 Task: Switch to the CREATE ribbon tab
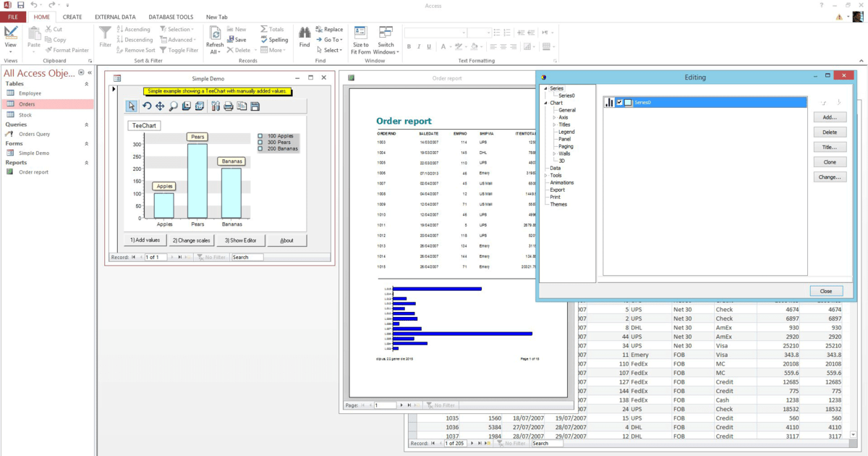coord(72,17)
